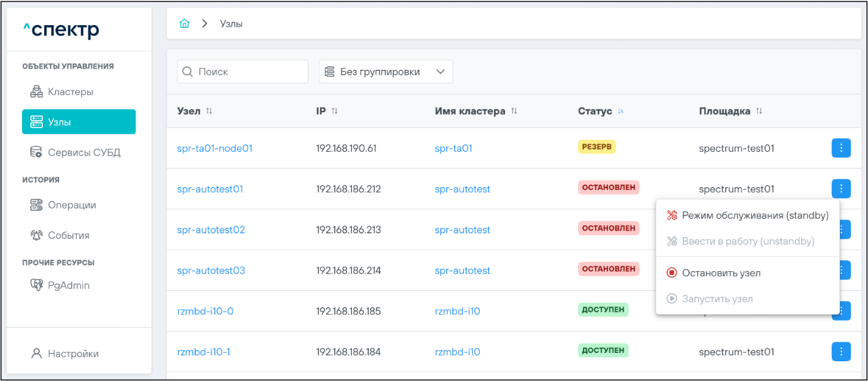Go to Операции history page
Image resolution: width=868 pixels, height=381 pixels.
(x=72, y=205)
